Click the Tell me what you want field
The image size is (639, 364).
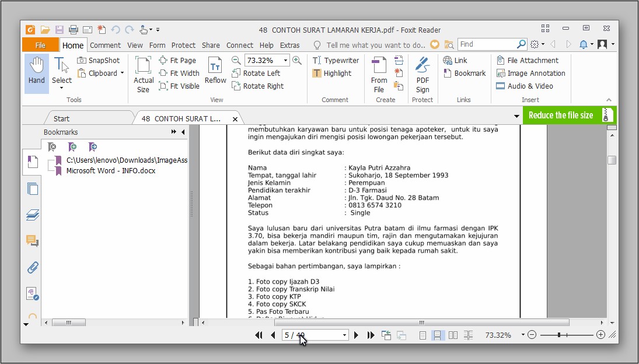pyautogui.click(x=375, y=45)
